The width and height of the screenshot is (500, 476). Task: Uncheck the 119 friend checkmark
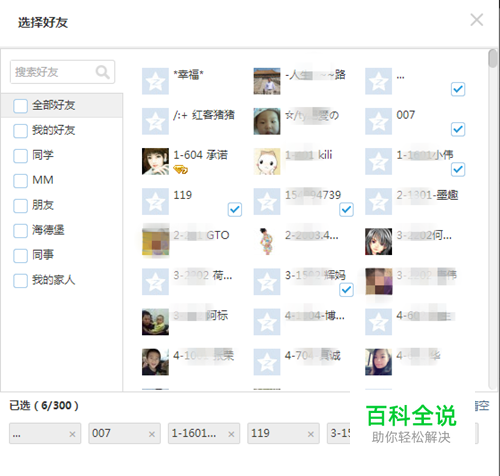pyautogui.click(x=235, y=209)
